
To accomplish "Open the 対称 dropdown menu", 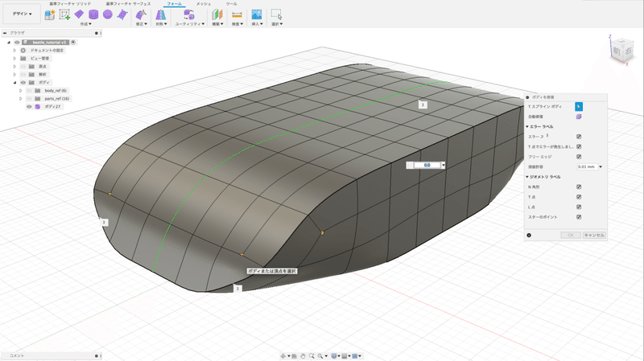I will pos(161,24).
